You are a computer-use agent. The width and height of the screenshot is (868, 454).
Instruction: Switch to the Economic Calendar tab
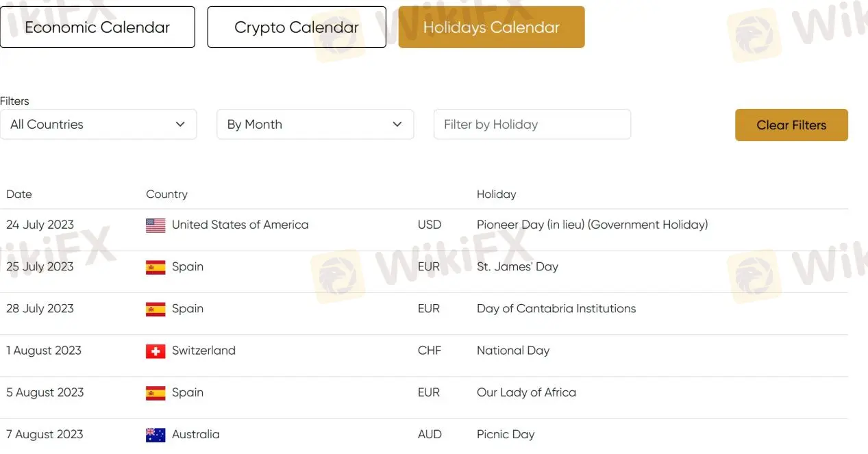point(97,27)
